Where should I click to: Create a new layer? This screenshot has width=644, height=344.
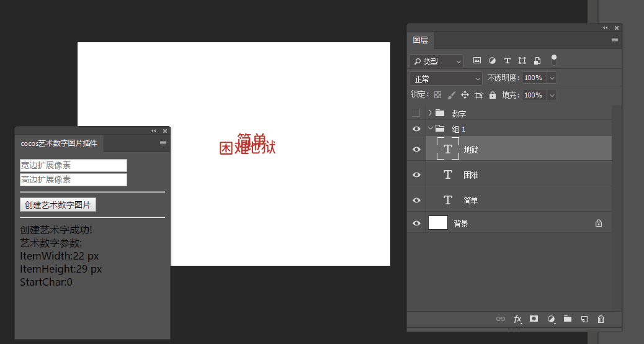[584, 319]
